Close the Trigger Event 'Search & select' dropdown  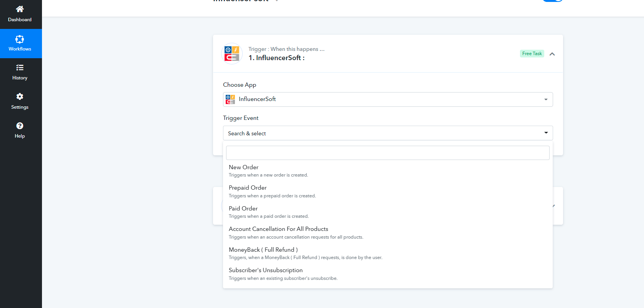click(x=388, y=133)
